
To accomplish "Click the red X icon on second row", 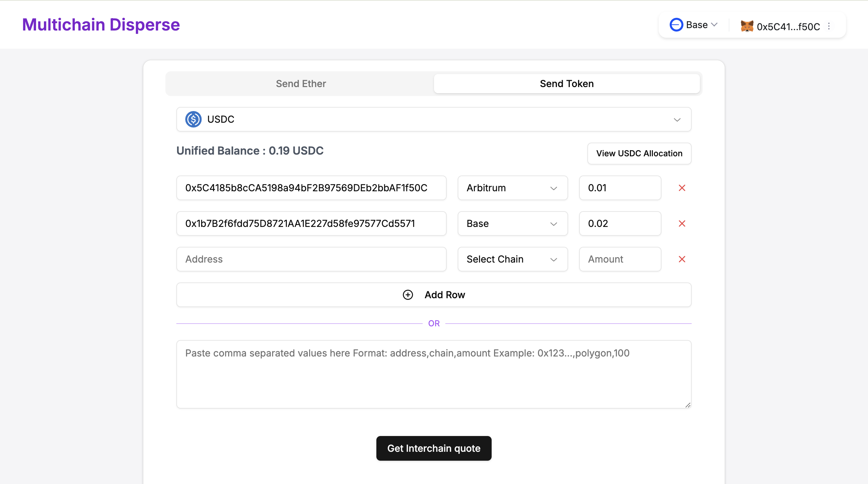I will [x=681, y=223].
